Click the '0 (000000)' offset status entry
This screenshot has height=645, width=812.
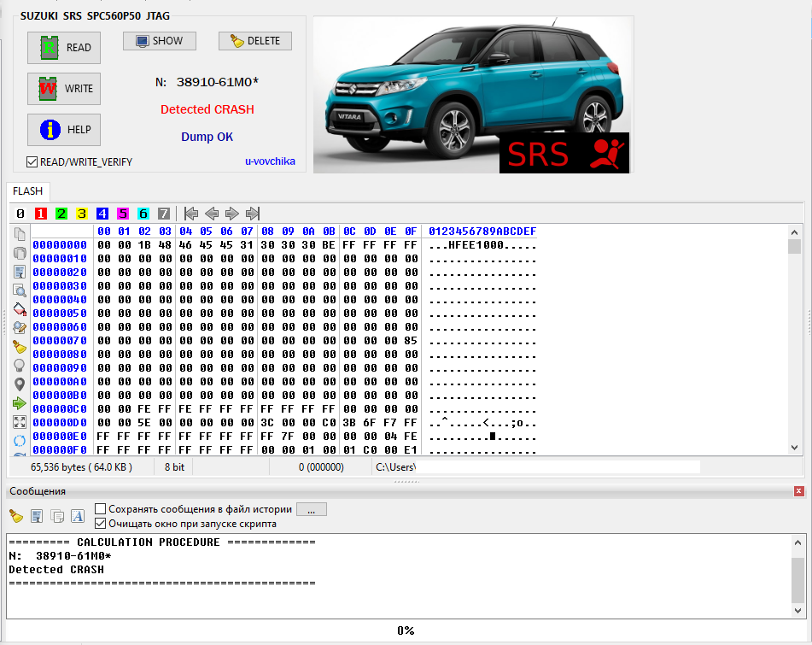(321, 467)
